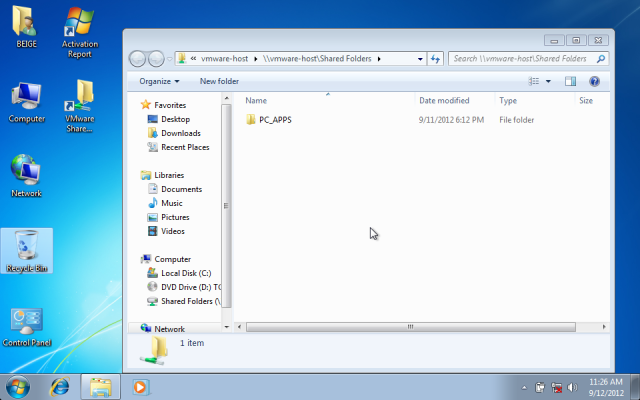Screen dimensions: 640x400
Task: Click the navigation pane scroll up arrow
Action: pos(227,98)
